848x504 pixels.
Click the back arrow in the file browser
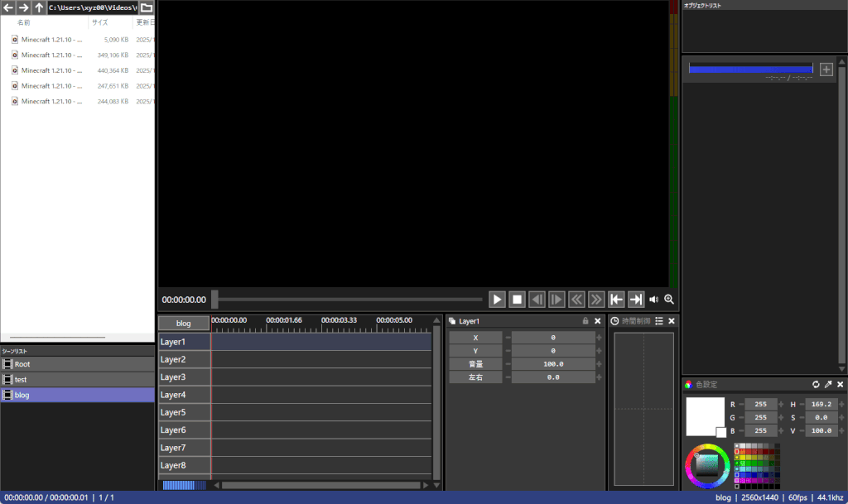click(x=8, y=7)
